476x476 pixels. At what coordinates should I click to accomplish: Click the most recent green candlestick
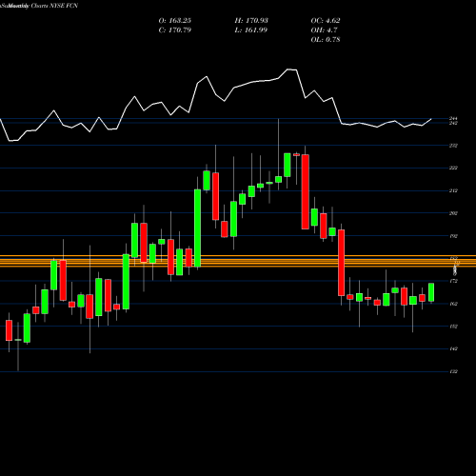(431, 292)
